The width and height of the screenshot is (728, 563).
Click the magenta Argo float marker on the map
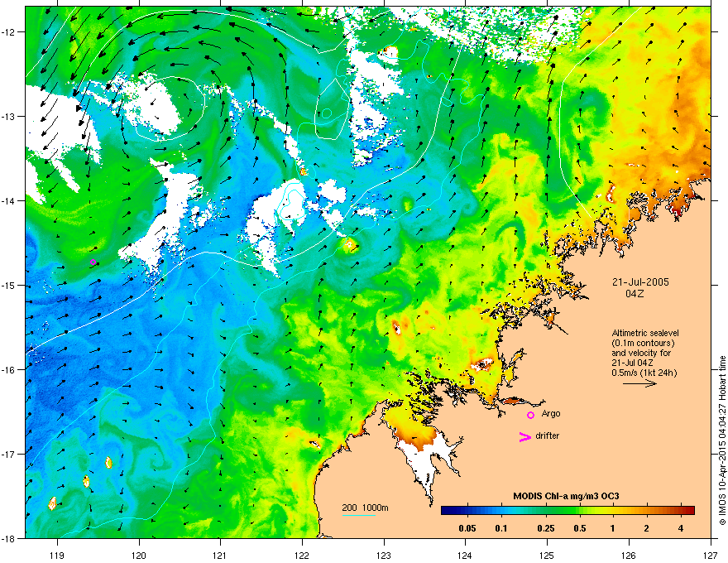point(93,262)
